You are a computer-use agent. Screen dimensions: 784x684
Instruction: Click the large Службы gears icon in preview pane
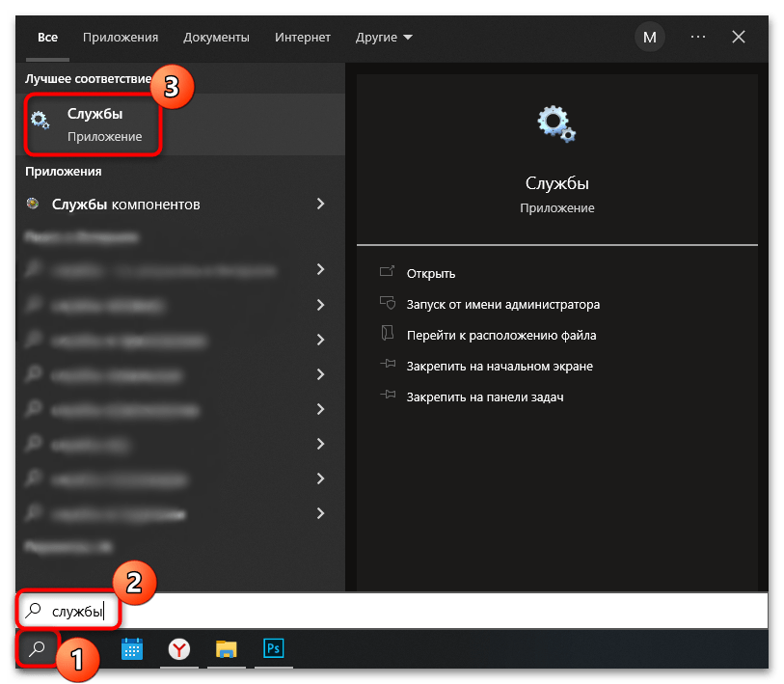(x=556, y=123)
